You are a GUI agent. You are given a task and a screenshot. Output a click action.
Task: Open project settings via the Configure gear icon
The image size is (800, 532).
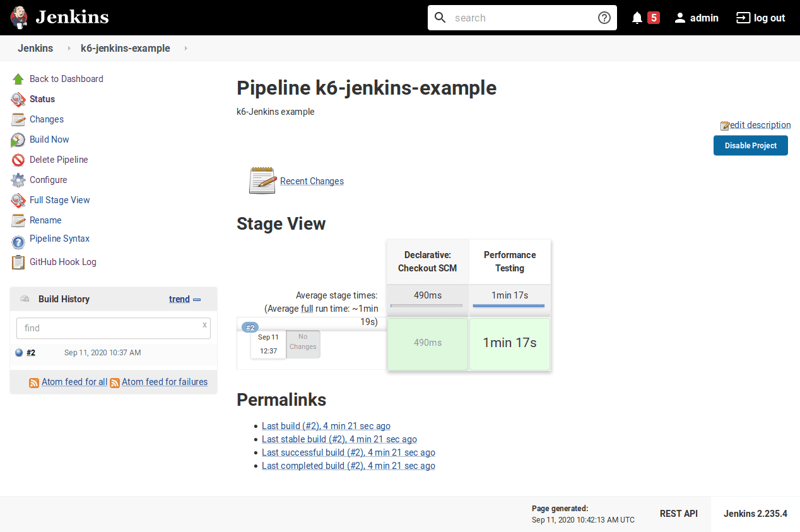[18, 180]
